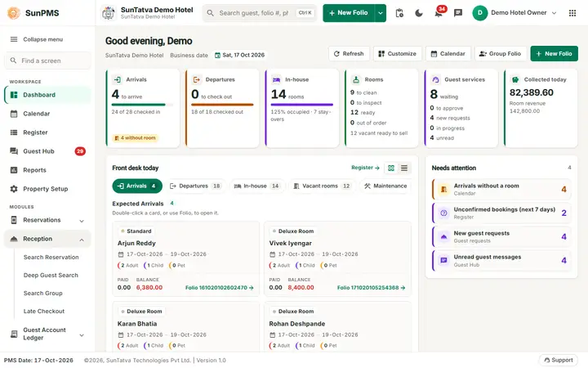Toggle dark mode with moon icon
Screen dimensions: 588x368
click(x=419, y=13)
